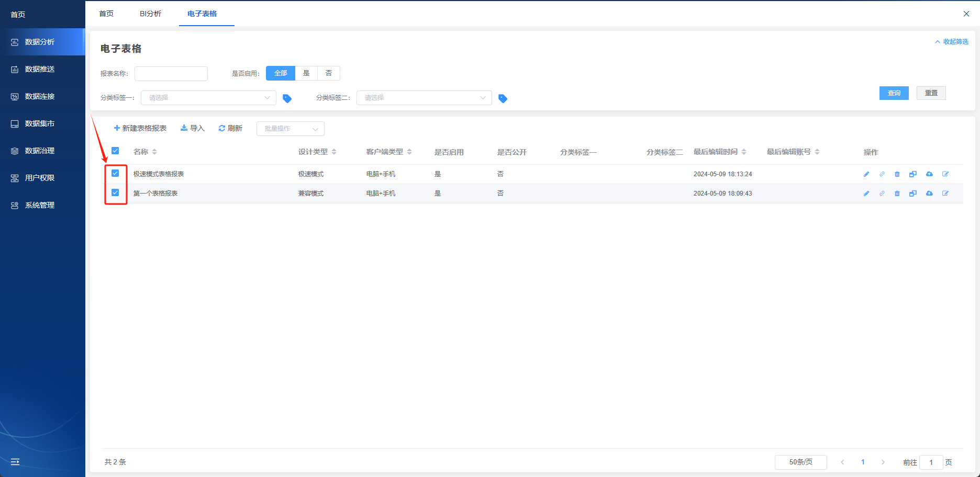Screen dimensions: 980x477
Task: Click the cloud upload icon for 极速模式表格报表
Action: 929,174
